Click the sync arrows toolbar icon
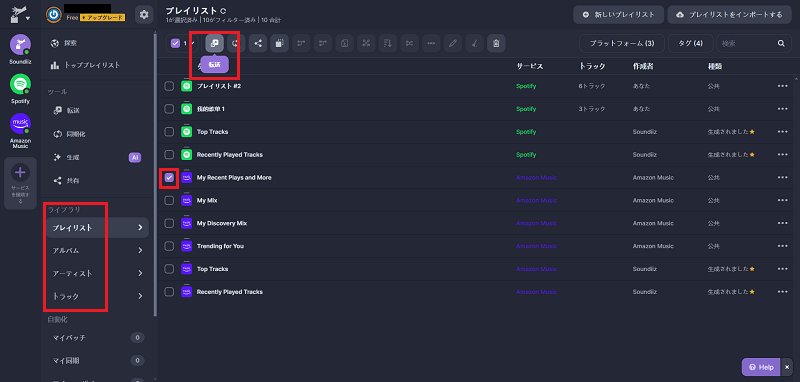800x382 pixels. click(237, 43)
